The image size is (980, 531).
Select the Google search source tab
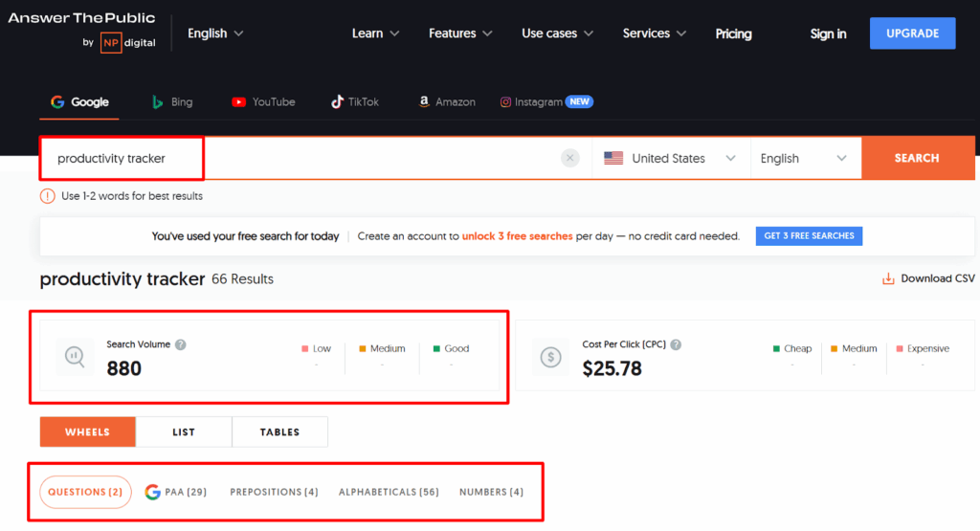pyautogui.click(x=79, y=101)
